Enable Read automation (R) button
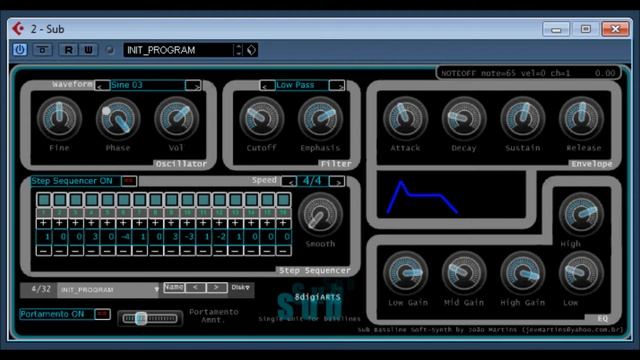This screenshot has height=360, width=640. [x=69, y=50]
